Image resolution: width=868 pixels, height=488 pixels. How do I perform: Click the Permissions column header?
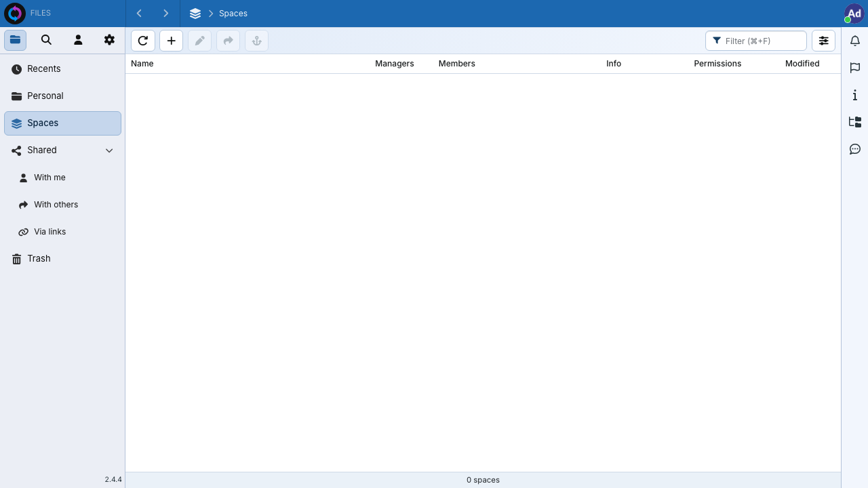tap(717, 64)
